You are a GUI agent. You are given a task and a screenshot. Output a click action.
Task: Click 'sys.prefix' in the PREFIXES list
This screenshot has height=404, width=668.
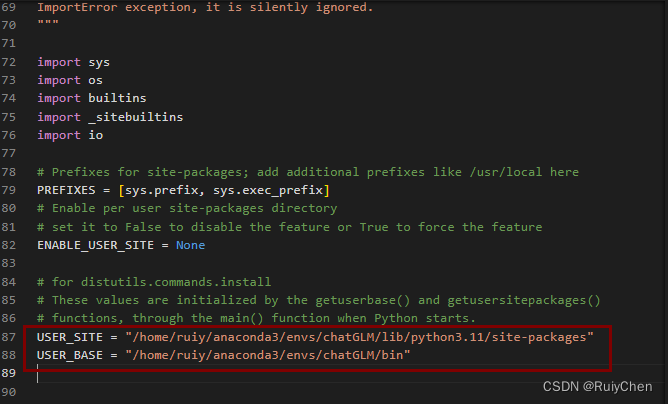coord(161,190)
